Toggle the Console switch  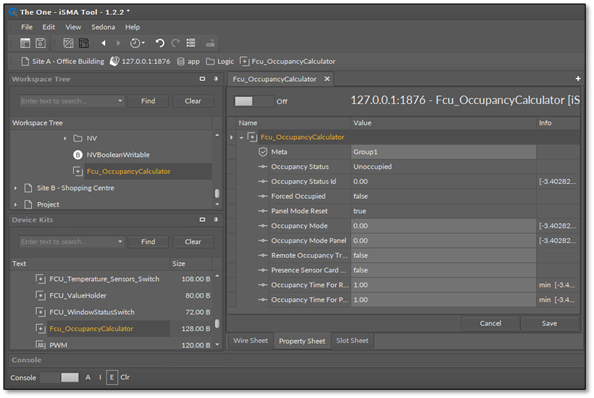60,378
